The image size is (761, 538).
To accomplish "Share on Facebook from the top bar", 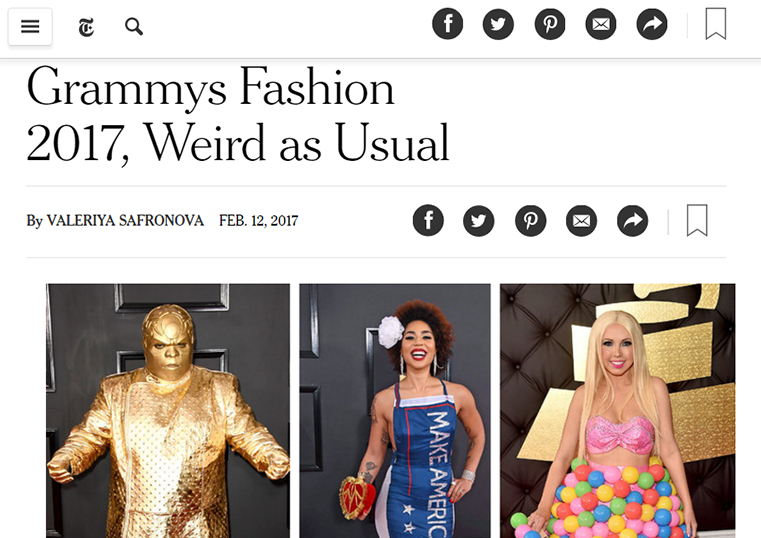I will [x=447, y=24].
